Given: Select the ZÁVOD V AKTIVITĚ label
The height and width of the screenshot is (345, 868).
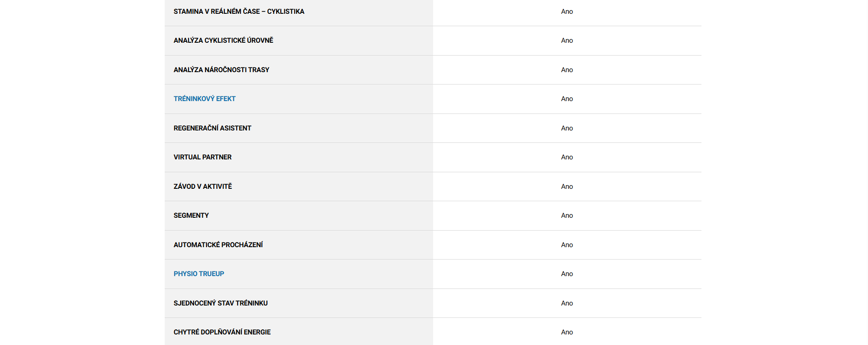Looking at the screenshot, I should pyautogui.click(x=203, y=187).
